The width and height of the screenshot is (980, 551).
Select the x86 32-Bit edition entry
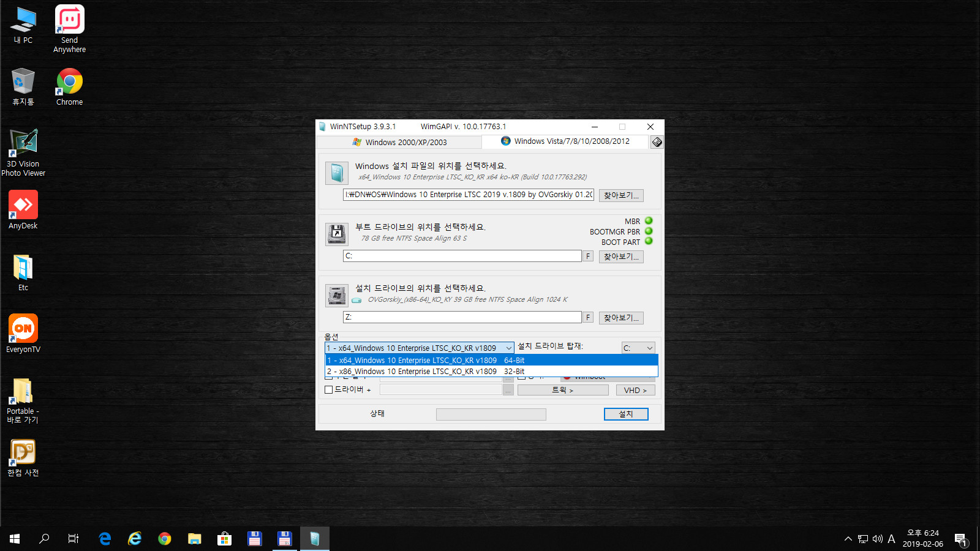491,371
